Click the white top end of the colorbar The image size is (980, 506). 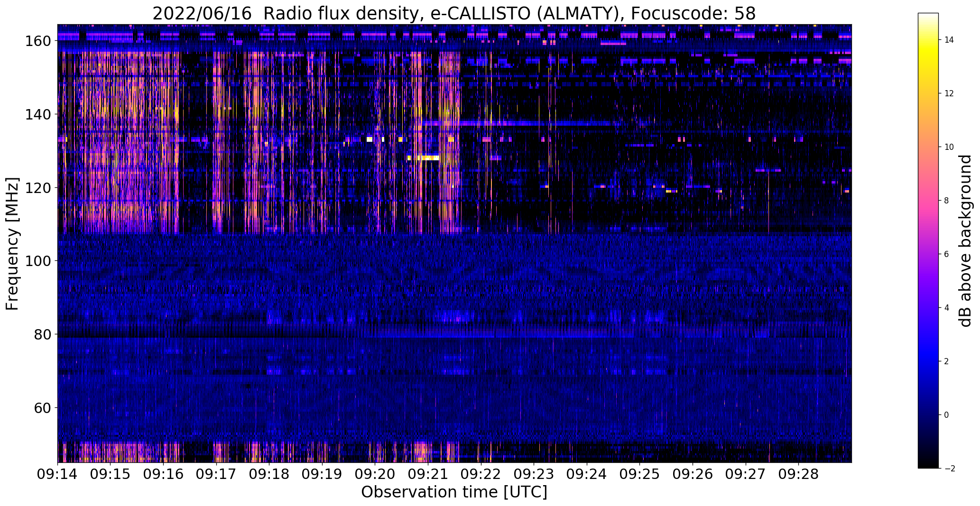(x=928, y=16)
